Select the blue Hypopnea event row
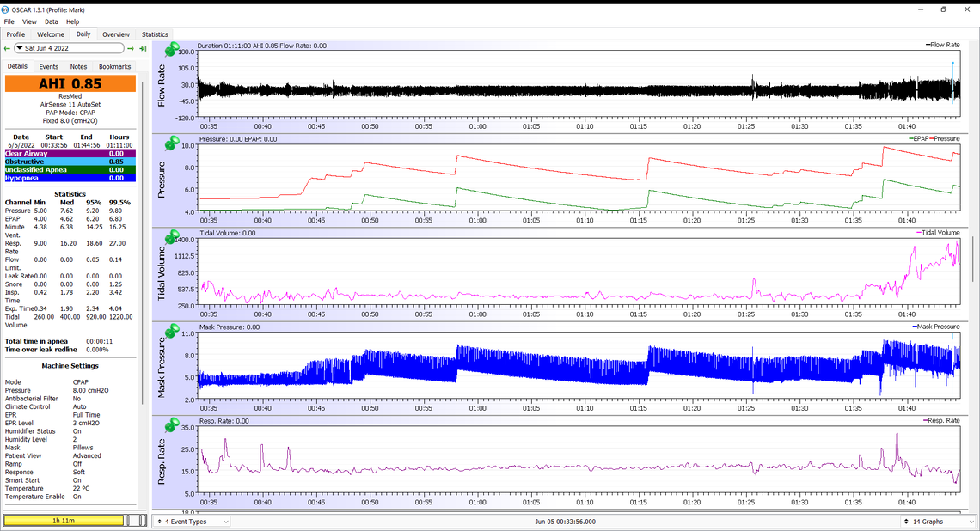The height and width of the screenshot is (531, 980). 70,178
